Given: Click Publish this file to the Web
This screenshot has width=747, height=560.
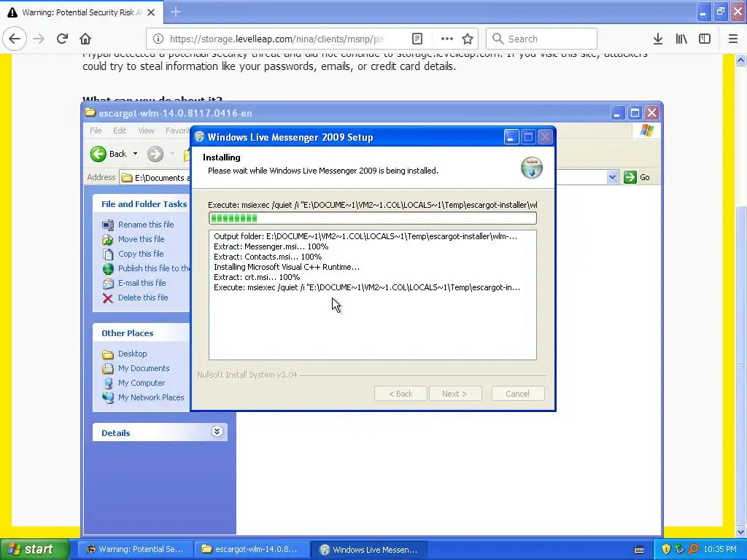Looking at the screenshot, I should click(x=153, y=268).
